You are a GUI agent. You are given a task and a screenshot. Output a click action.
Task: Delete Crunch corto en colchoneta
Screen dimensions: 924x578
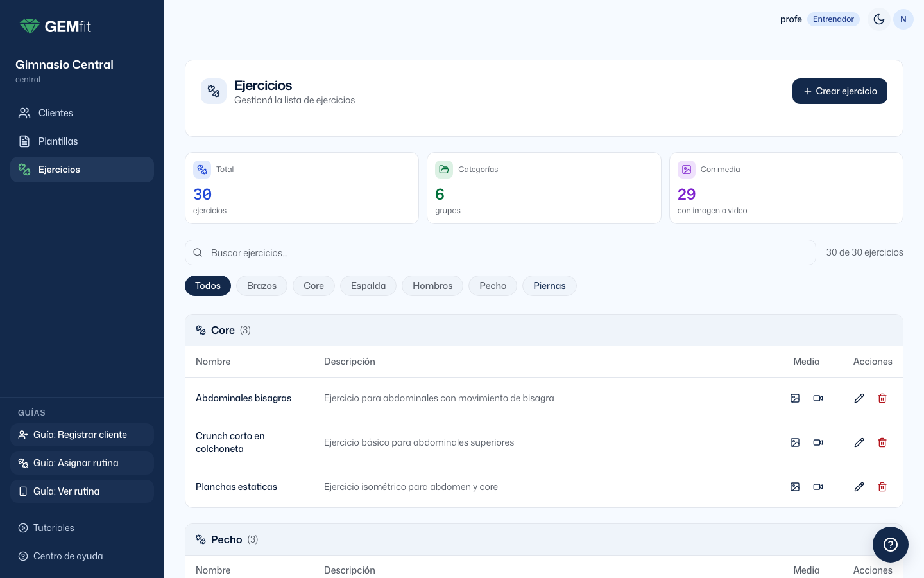coord(882,442)
